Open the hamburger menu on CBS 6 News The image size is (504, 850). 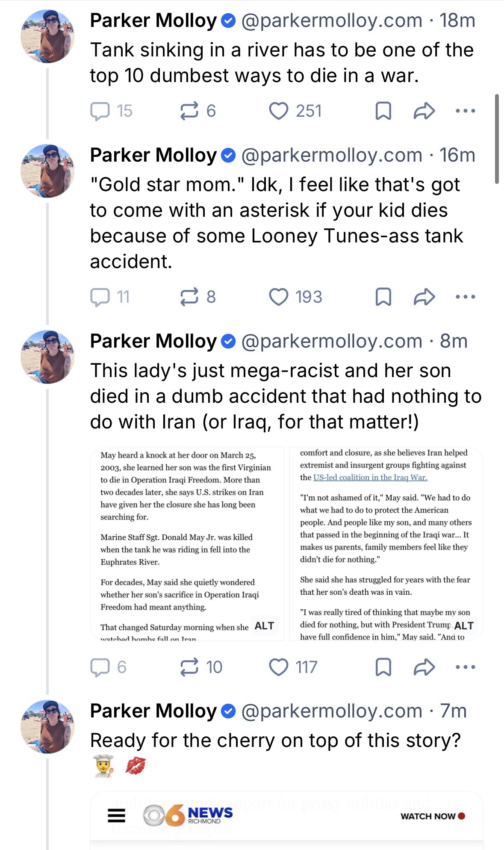pos(116,816)
